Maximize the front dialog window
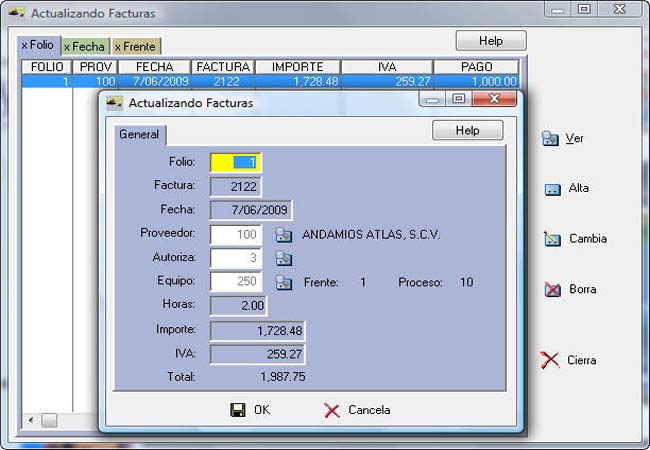Screen dimensions: 650x450 (458, 99)
